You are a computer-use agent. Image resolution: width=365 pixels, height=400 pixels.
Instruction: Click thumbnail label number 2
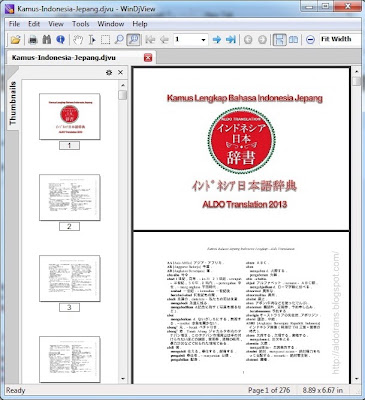[x=69, y=226]
